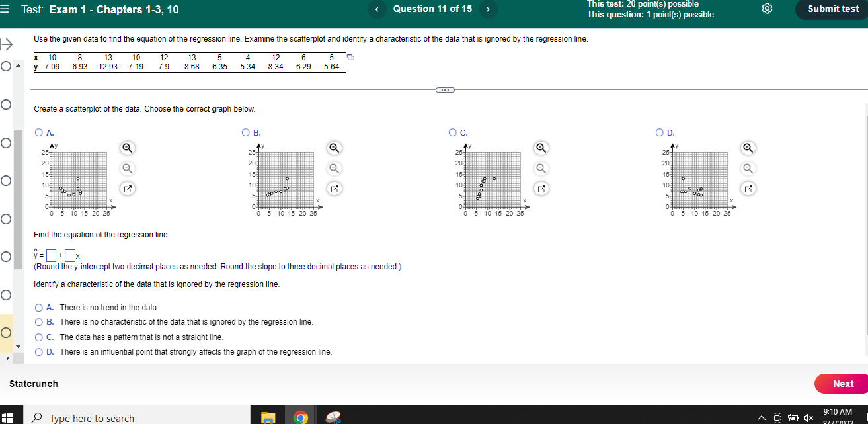Open the test settings gear
The height and width of the screenshot is (424, 868).
(766, 9)
